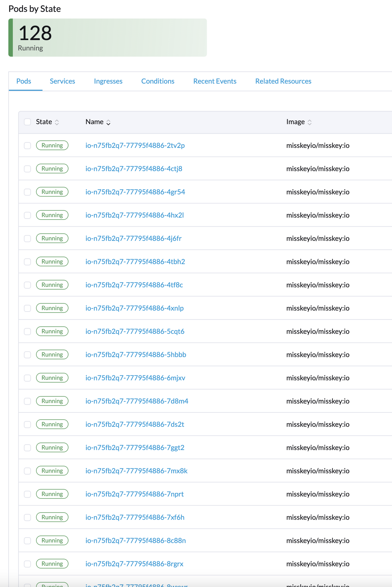The width and height of the screenshot is (392, 587).
Task: Sort pods by Image column arrows
Action: 309,122
